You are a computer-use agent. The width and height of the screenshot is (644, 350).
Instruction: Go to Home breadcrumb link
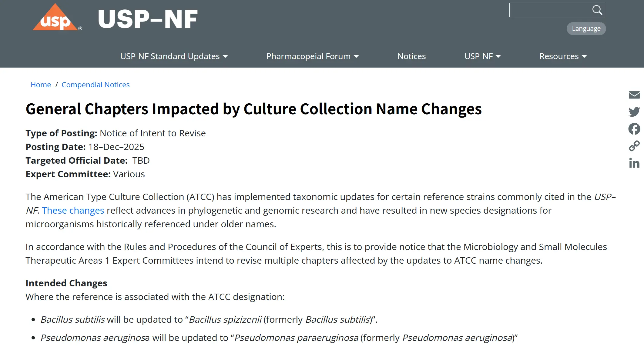tap(41, 85)
